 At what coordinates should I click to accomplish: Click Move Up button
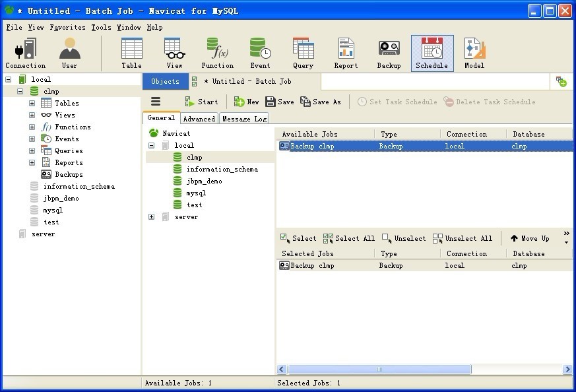[x=530, y=238]
